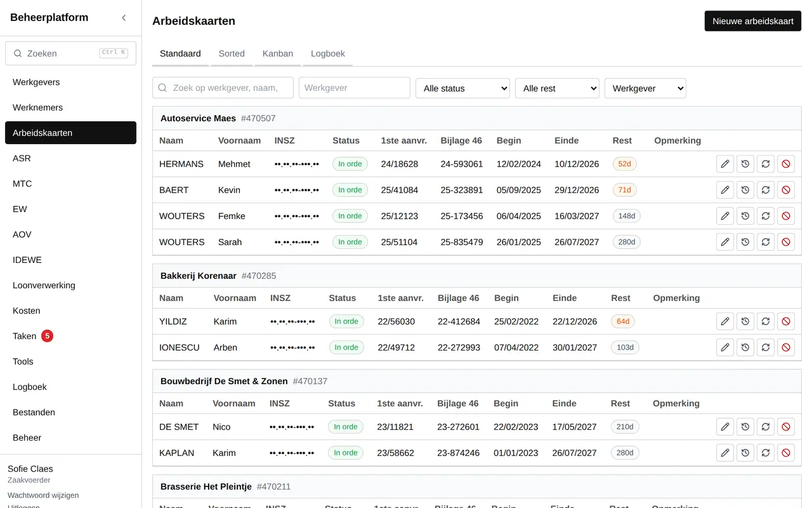Click the Bakkerij Korenaar group header
812x508 pixels.
(476, 276)
